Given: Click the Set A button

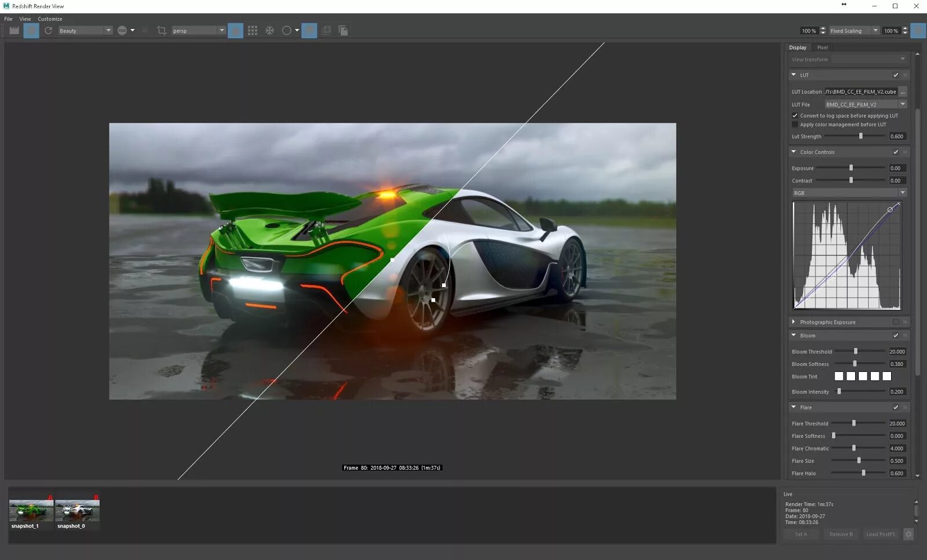Looking at the screenshot, I should click(x=801, y=534).
